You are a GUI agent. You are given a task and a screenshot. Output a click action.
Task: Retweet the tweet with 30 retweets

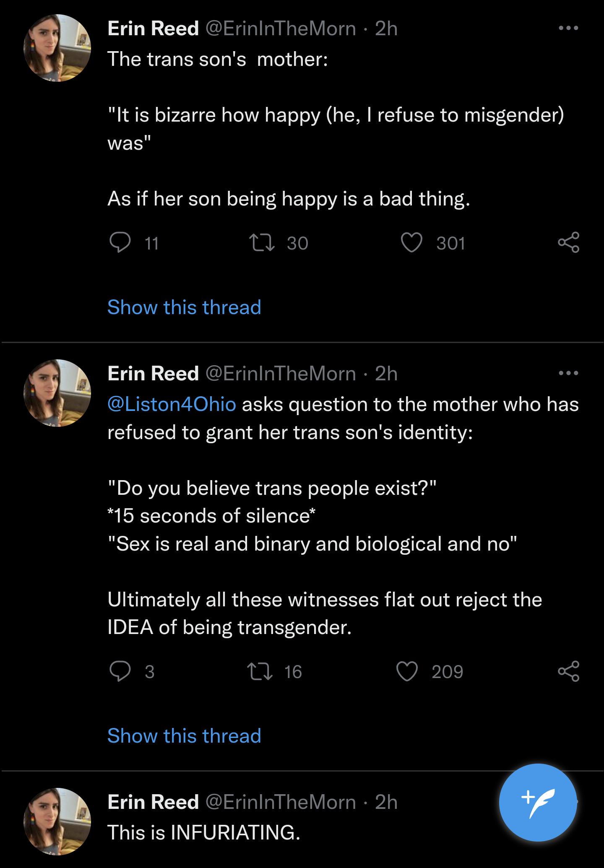[262, 242]
